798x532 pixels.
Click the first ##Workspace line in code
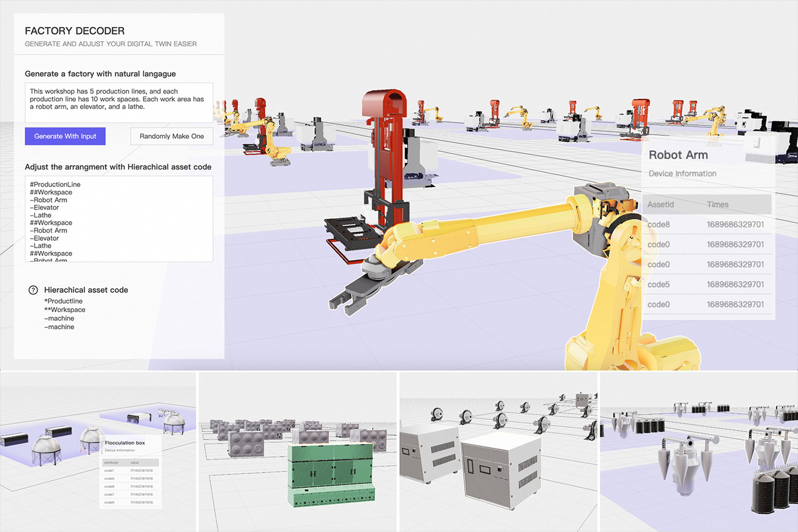(51, 193)
